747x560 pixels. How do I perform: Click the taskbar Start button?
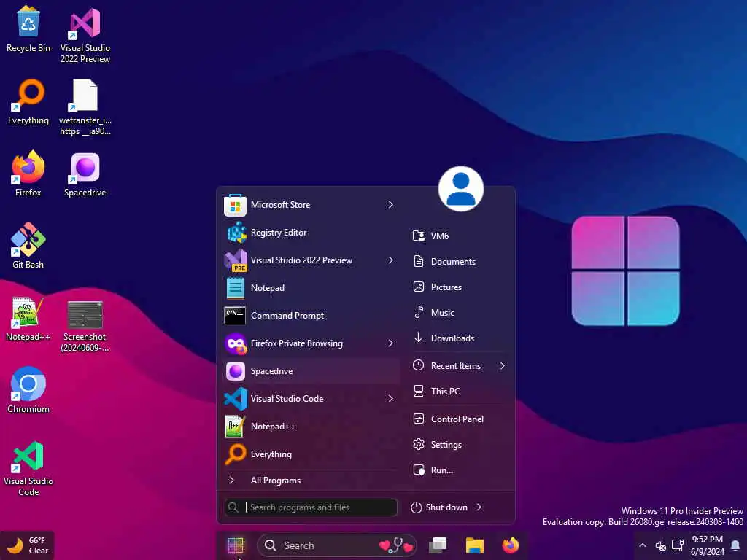pyautogui.click(x=236, y=545)
